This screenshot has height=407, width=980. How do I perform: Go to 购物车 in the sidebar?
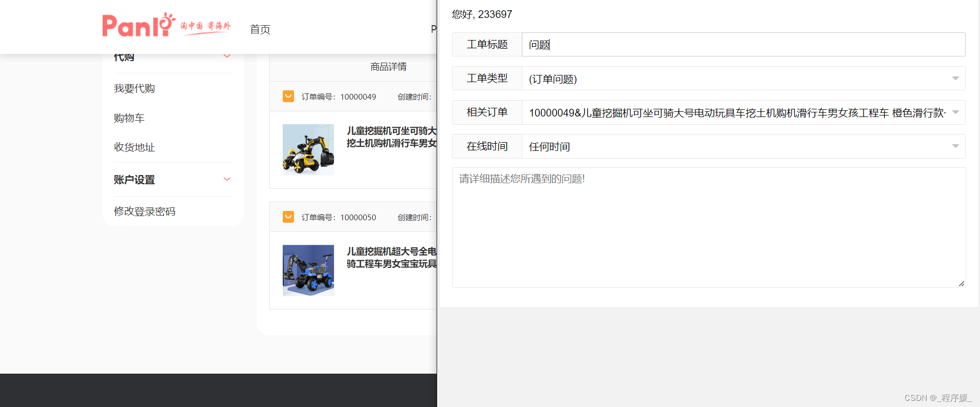129,118
